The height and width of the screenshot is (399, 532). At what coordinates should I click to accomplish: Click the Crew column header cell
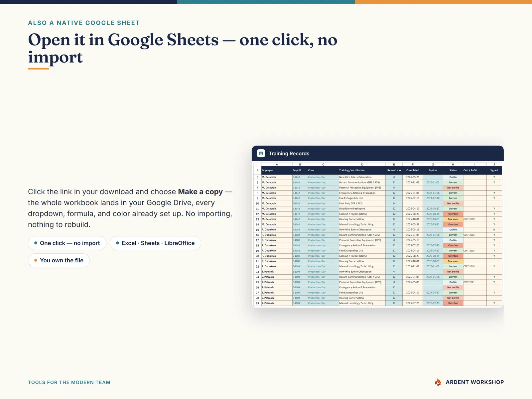(x=323, y=170)
